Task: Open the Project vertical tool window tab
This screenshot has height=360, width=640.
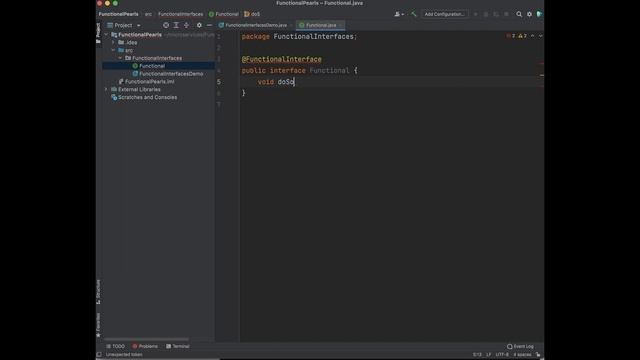Action: [98, 33]
